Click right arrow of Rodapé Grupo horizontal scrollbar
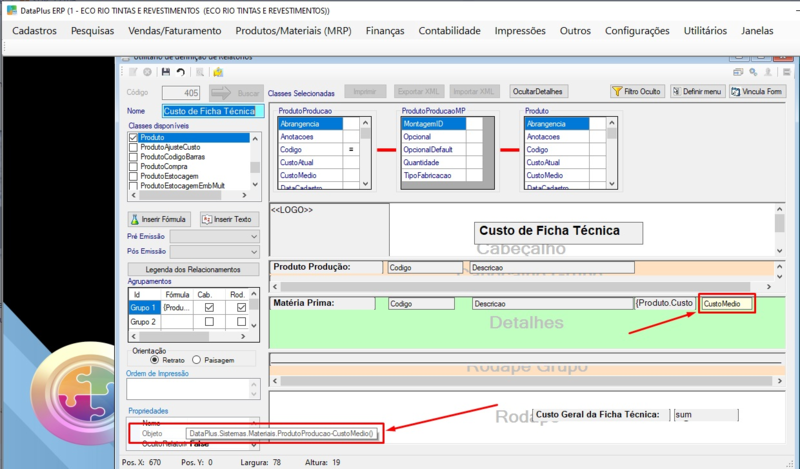The width and height of the screenshot is (800, 469). pos(779,381)
